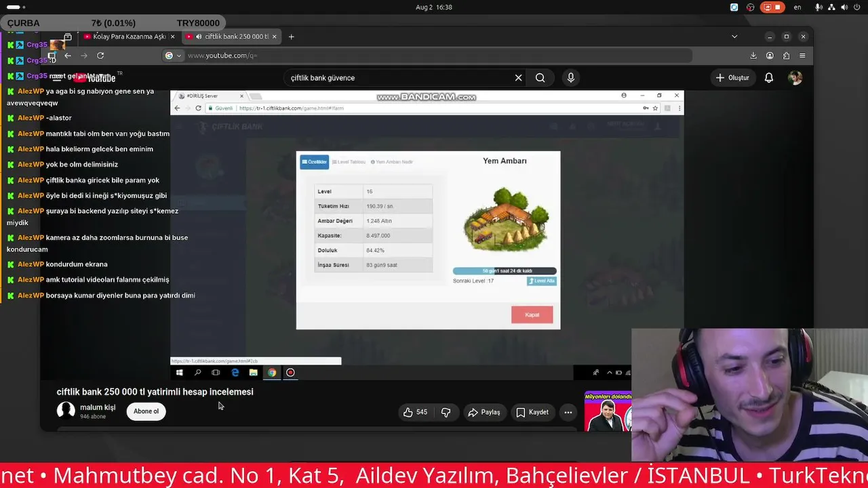Open the outer browser profile icon
The width and height of the screenshot is (868, 488).
tap(770, 56)
